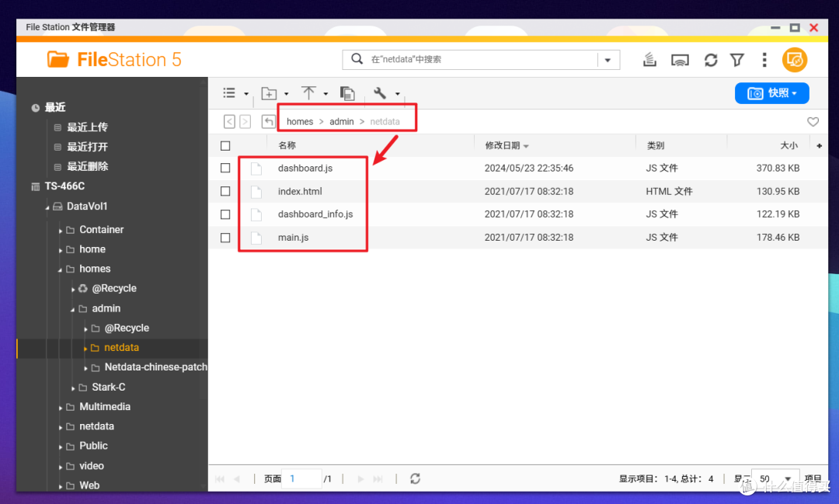839x504 pixels.
Task: Open the search scope dropdown arrow
Action: (609, 59)
